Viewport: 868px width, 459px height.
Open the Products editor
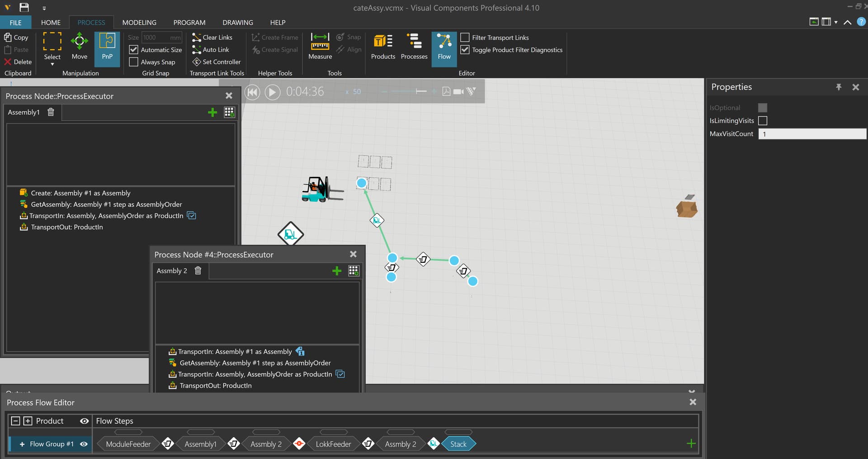click(383, 47)
